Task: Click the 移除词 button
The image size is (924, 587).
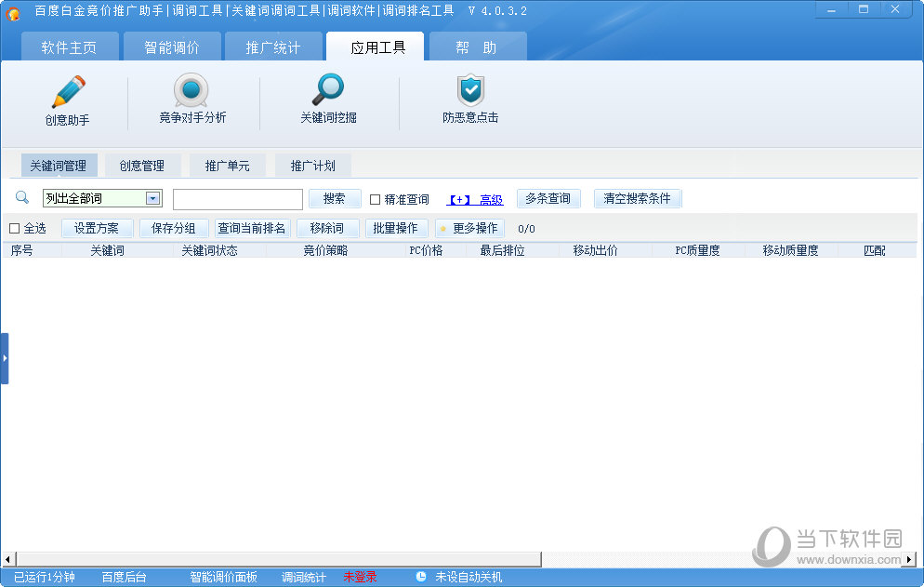Action: pyautogui.click(x=327, y=228)
